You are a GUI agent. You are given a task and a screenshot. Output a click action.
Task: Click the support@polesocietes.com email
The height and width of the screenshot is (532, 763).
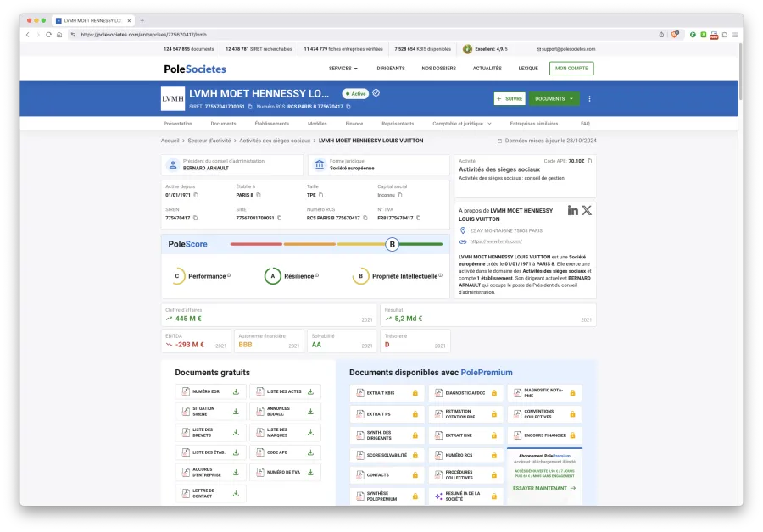566,49
